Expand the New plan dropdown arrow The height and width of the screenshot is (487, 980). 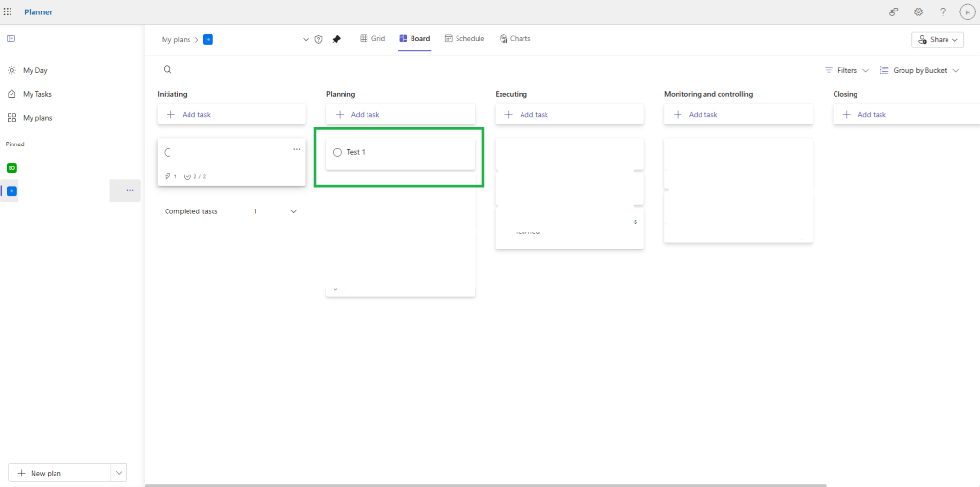119,474
